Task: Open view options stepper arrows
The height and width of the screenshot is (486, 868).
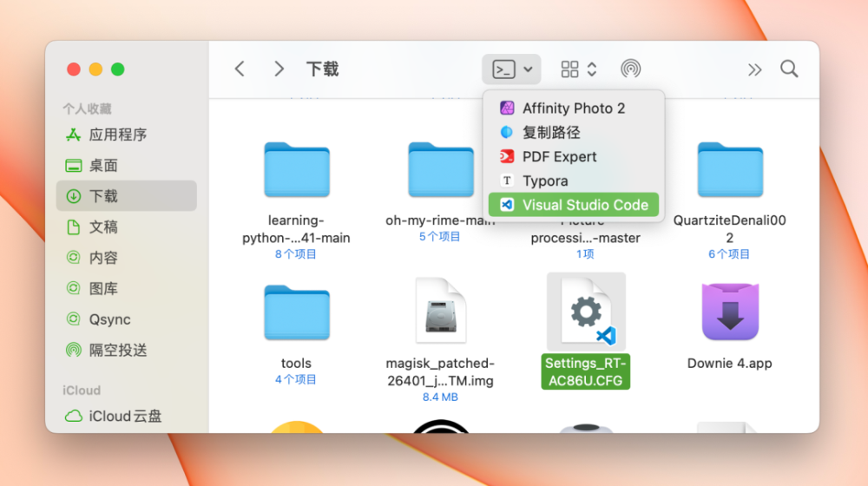Action: pyautogui.click(x=592, y=69)
